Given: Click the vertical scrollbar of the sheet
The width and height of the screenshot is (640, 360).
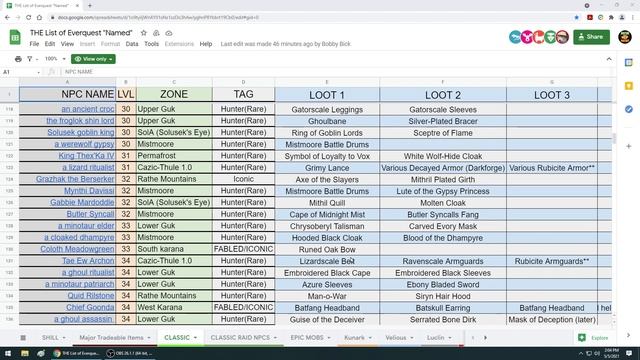Looking at the screenshot, I should [x=614, y=138].
